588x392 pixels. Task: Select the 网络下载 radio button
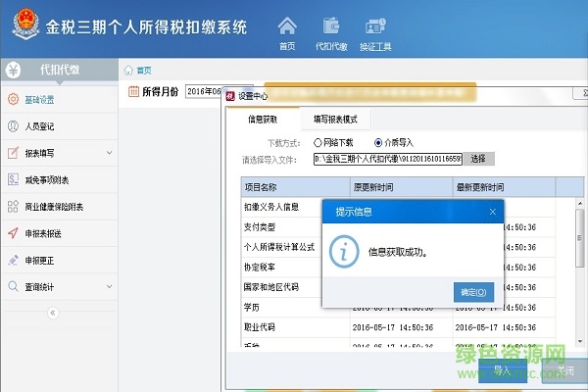[316, 142]
